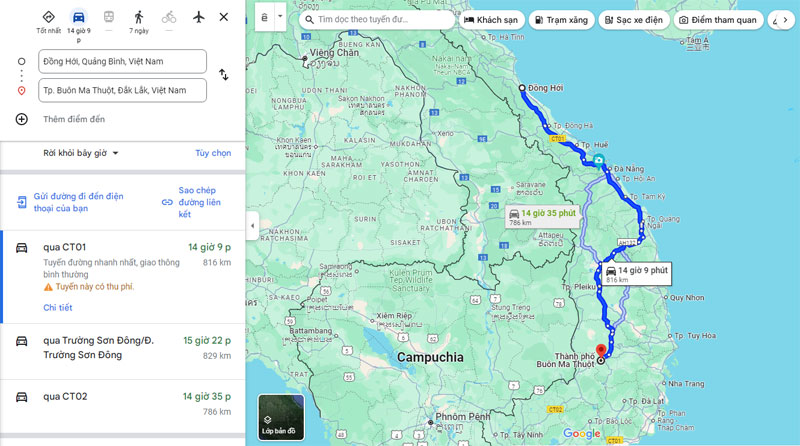
Task: Filter by Sạc xe điện chargers
Action: click(634, 20)
